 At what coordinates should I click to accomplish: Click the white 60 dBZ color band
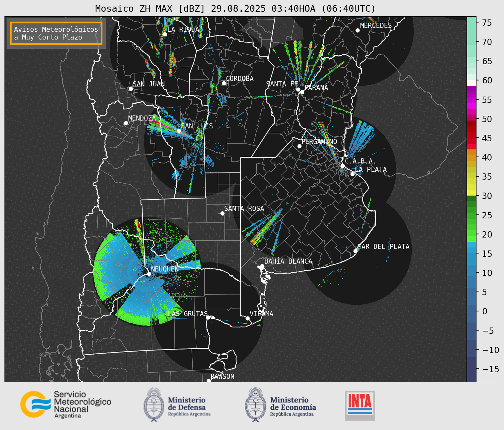tap(471, 83)
